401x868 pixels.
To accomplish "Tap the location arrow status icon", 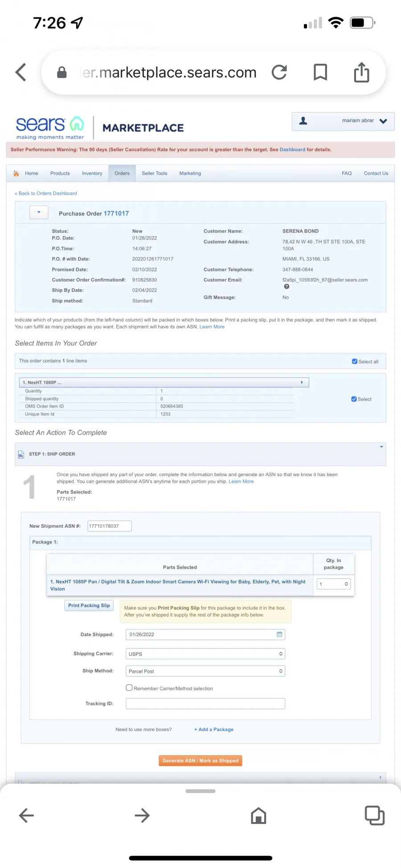I will click(77, 23).
